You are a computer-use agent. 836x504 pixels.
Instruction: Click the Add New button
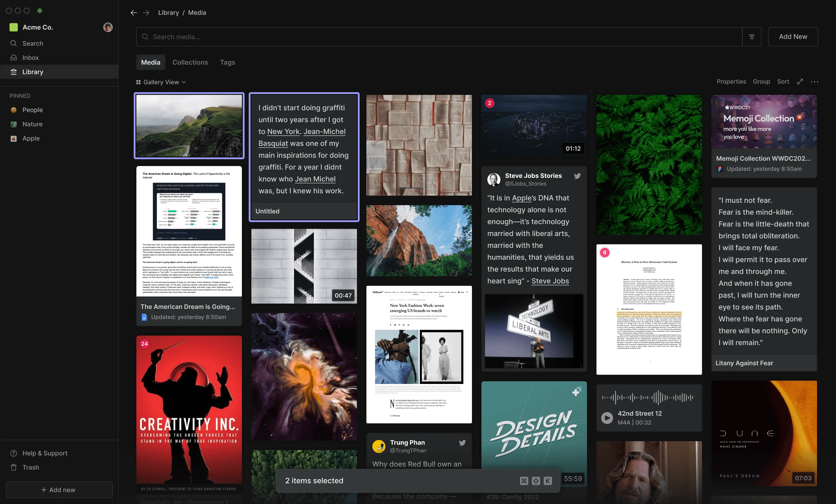[x=793, y=37]
